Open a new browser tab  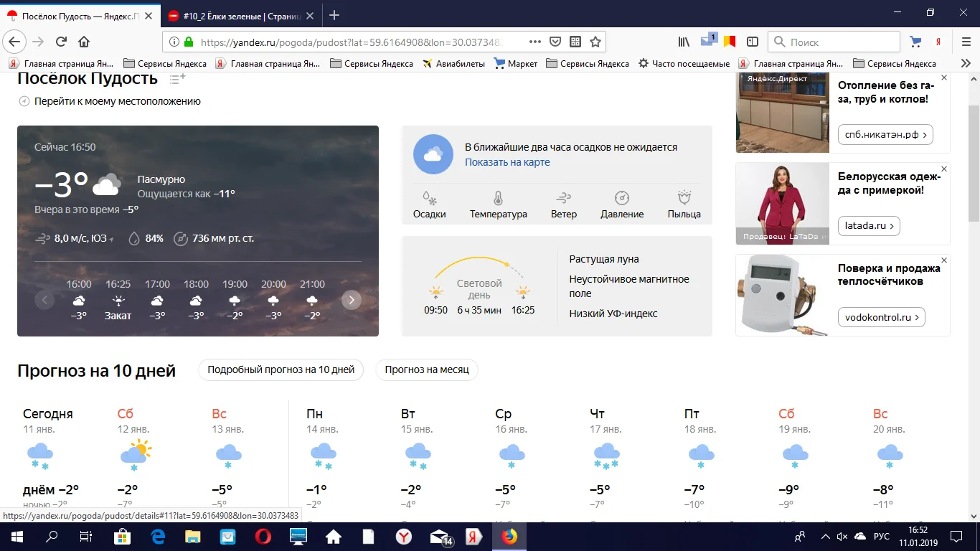(334, 15)
